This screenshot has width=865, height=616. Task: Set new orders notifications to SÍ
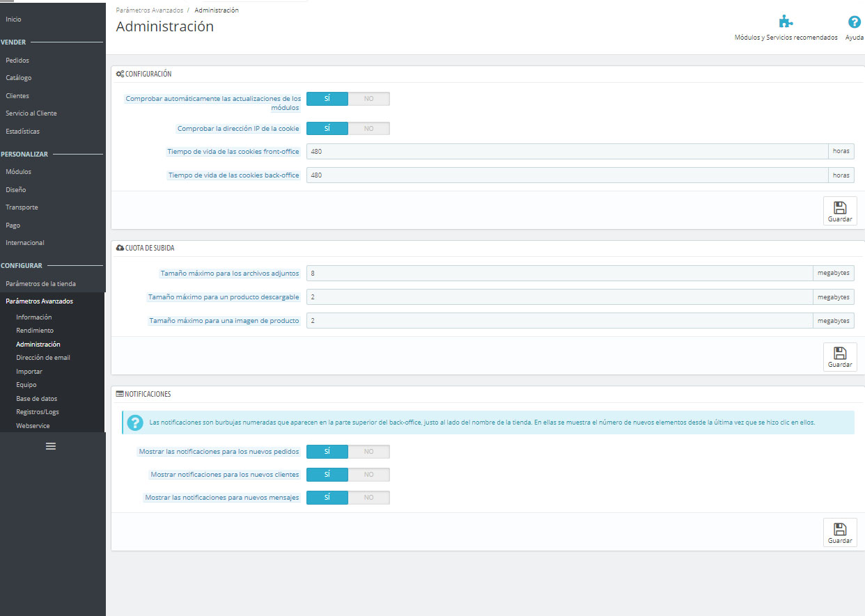(x=327, y=452)
